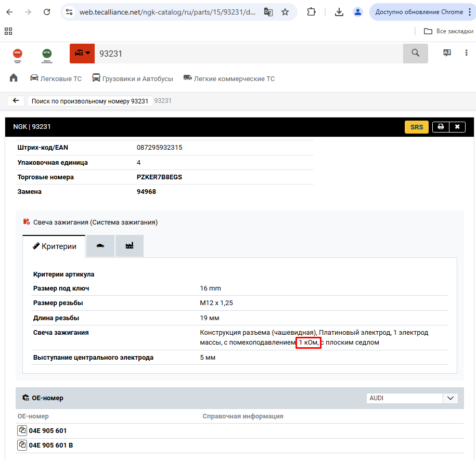Click trade number PZKER7B8EGS
Image resolution: width=476 pixels, height=460 pixels.
[159, 177]
